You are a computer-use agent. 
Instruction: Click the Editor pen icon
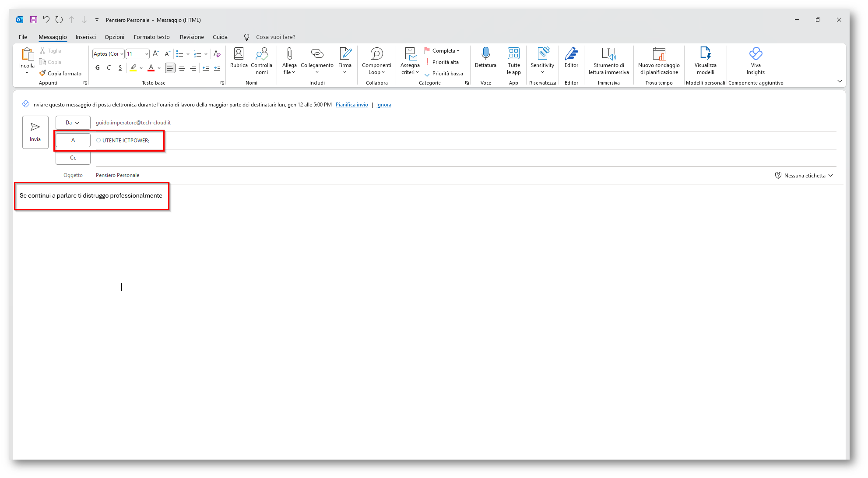[x=571, y=54]
